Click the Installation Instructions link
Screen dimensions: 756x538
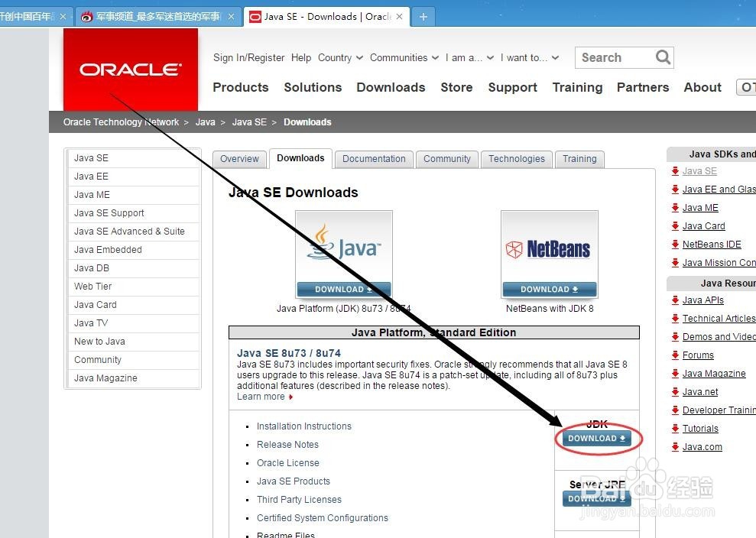click(x=303, y=426)
